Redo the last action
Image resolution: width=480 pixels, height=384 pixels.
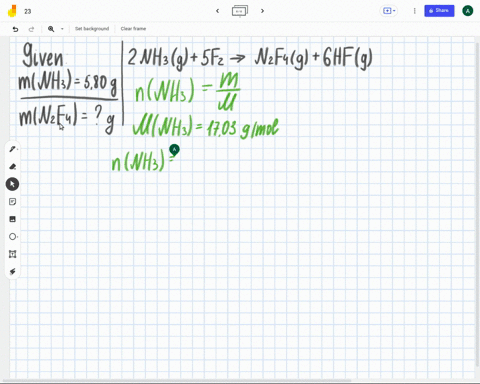coord(31,29)
